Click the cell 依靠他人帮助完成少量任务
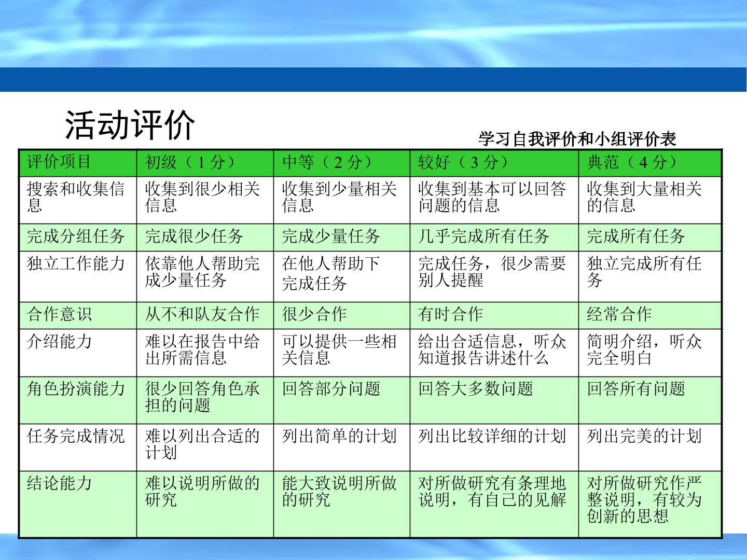The image size is (747, 560). (205, 276)
